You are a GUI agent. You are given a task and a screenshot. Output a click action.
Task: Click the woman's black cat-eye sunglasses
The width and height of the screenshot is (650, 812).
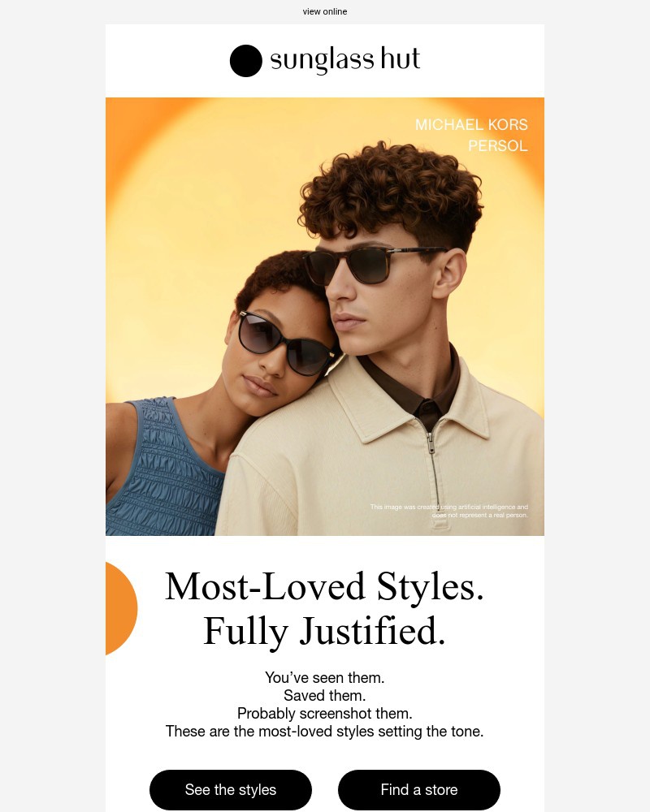[286, 343]
